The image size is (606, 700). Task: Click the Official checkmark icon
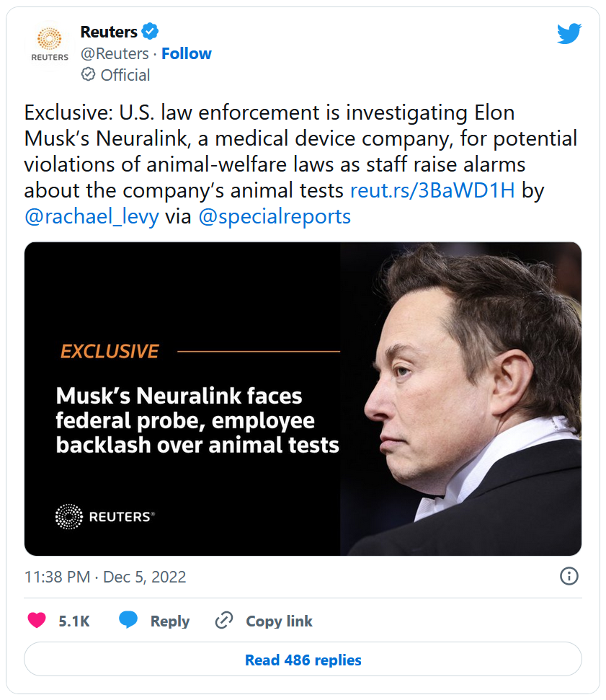tap(88, 74)
